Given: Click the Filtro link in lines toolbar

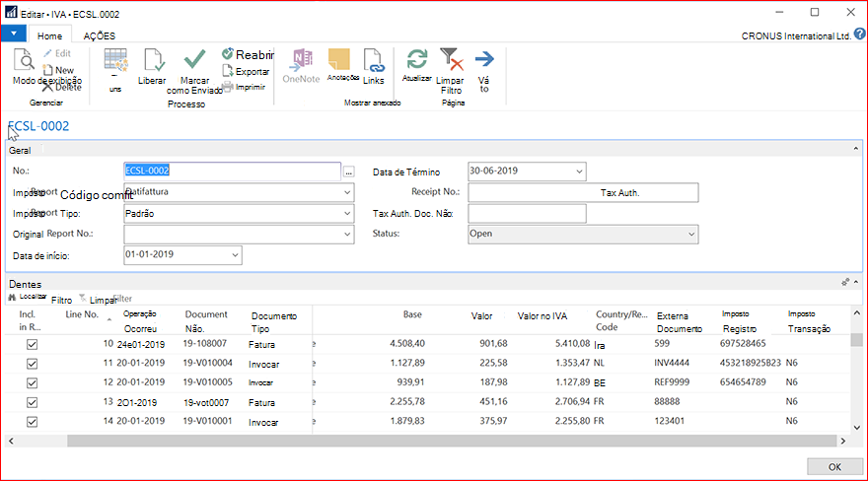Looking at the screenshot, I should pyautogui.click(x=61, y=301).
